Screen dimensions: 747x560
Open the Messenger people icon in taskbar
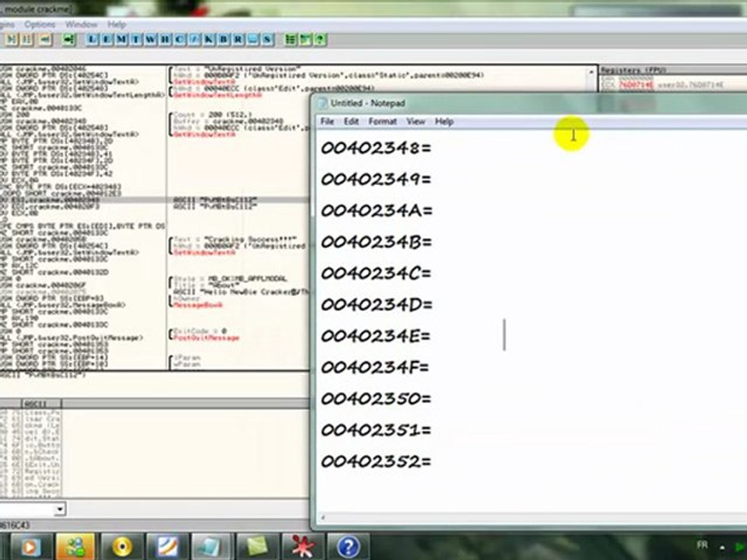pyautogui.click(x=75, y=547)
